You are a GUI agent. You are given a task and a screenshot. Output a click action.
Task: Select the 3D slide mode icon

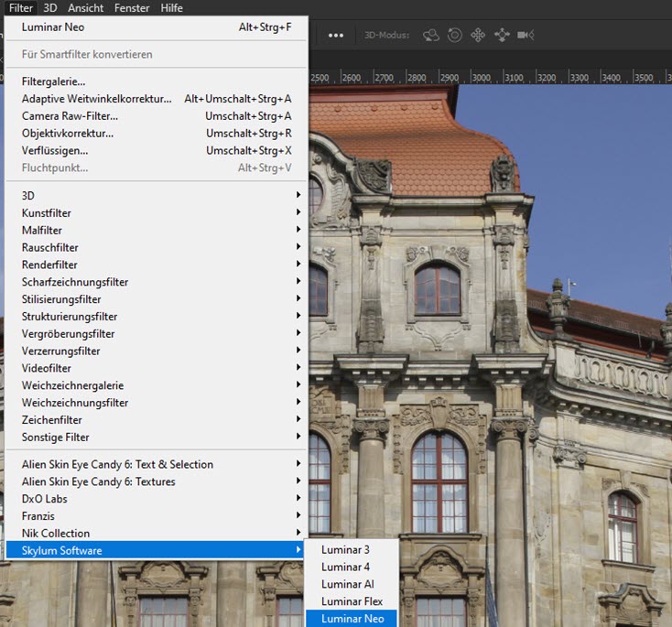coord(502,35)
